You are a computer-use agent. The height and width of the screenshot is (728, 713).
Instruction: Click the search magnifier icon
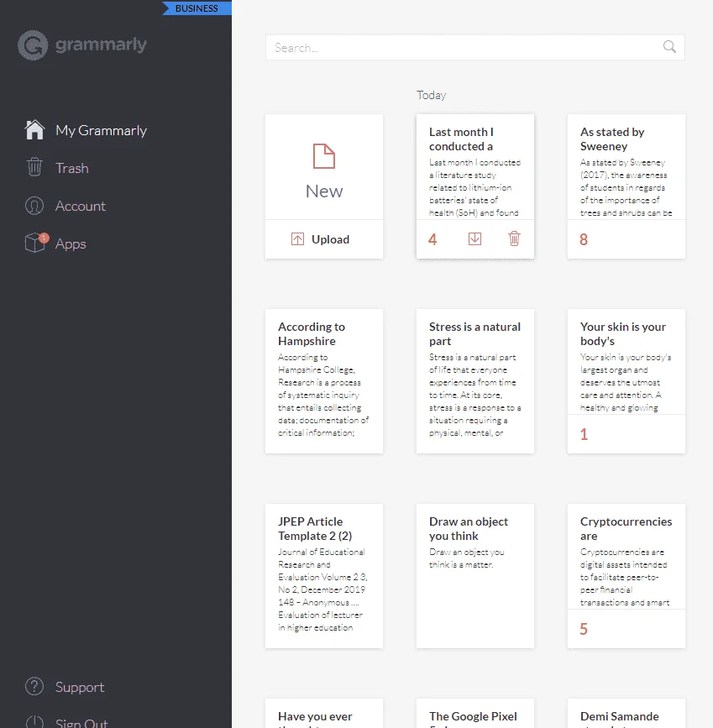[669, 47]
